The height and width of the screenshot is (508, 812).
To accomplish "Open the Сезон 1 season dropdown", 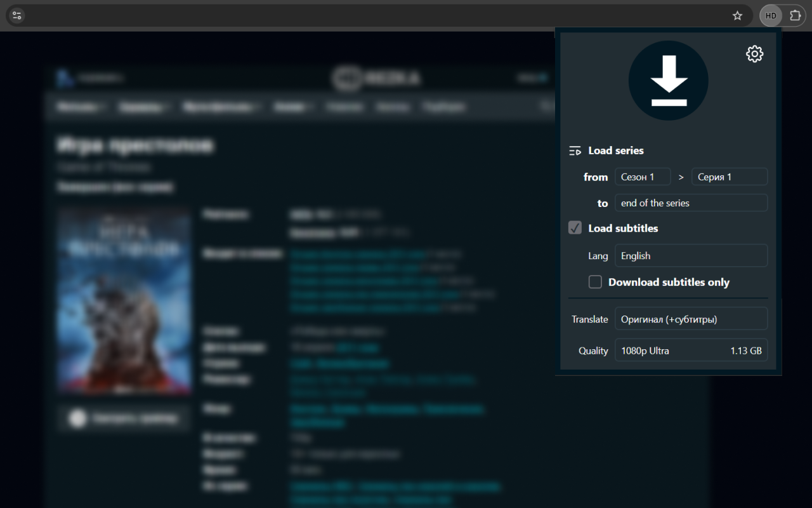I will [643, 177].
